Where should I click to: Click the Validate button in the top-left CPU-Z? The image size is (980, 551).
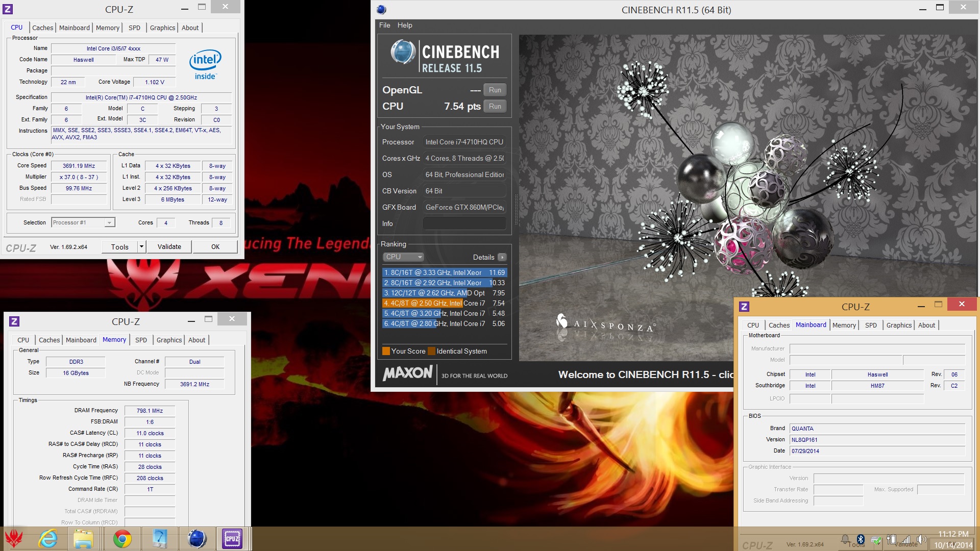tap(169, 247)
